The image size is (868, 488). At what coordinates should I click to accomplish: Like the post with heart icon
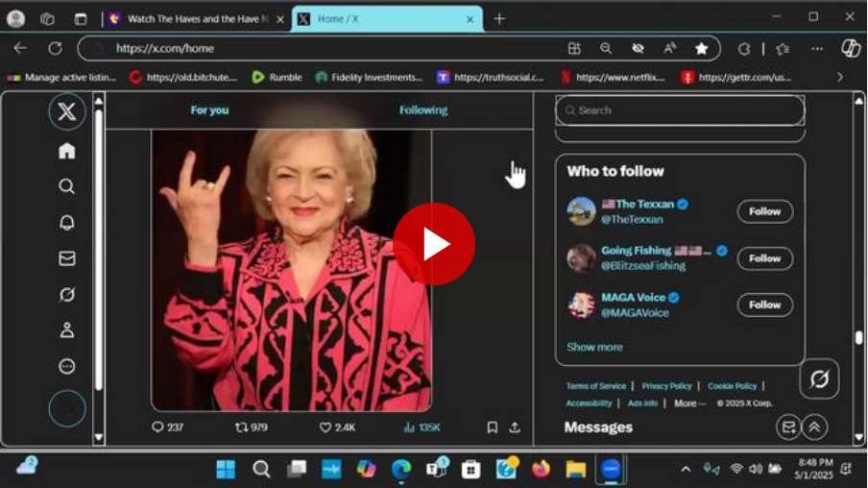325,427
